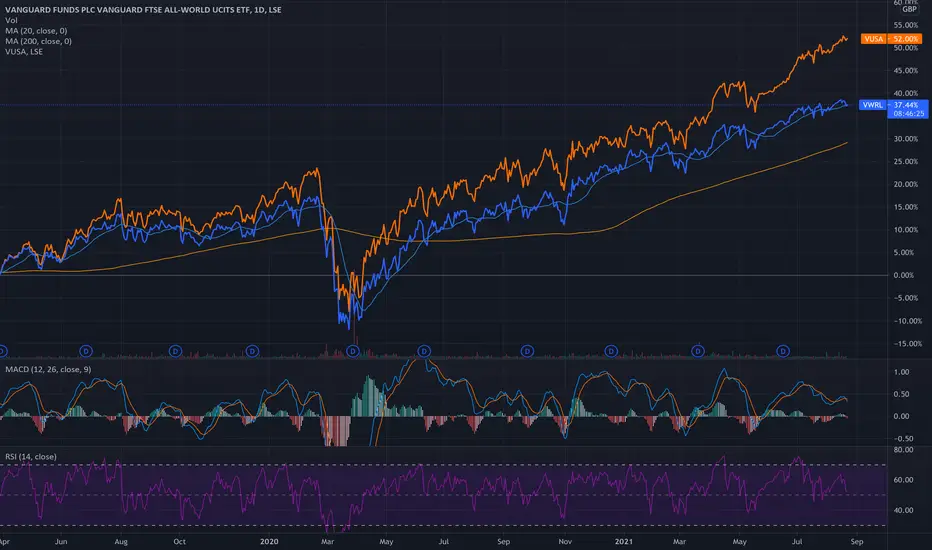
Task: Select the VUSA, LSE comparison legend
Action: pos(24,52)
